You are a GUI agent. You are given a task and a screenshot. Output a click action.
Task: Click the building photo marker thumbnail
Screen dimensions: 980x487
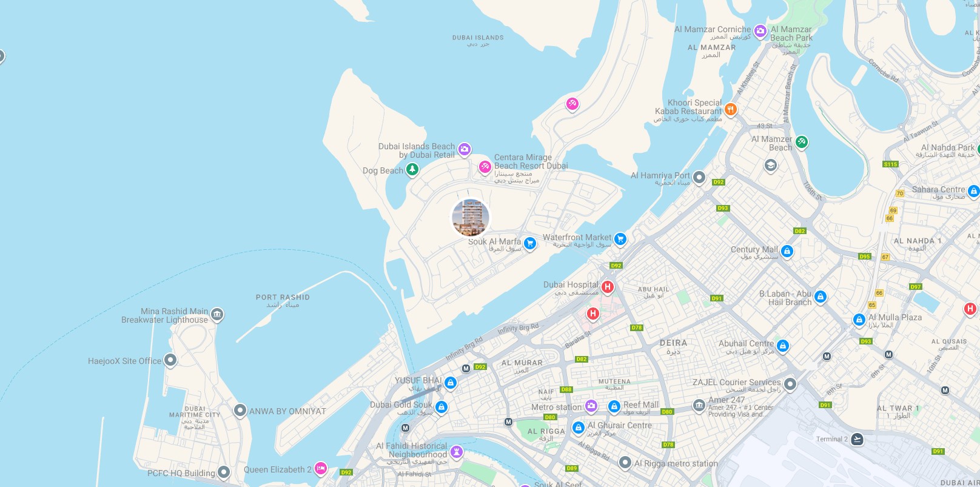(x=471, y=218)
